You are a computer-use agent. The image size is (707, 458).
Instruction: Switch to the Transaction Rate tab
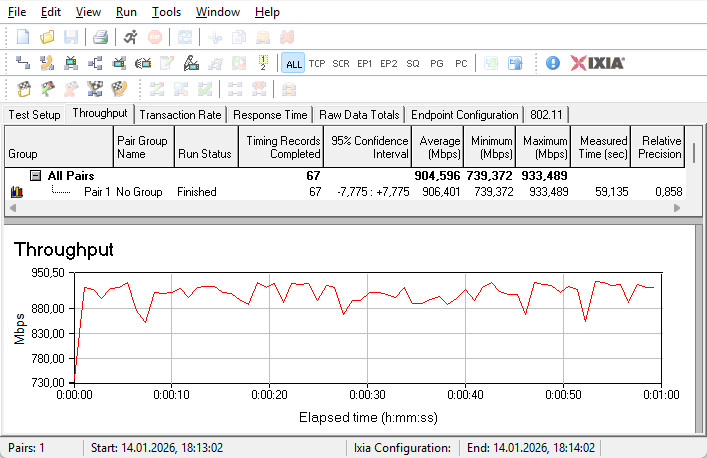pyautogui.click(x=180, y=115)
